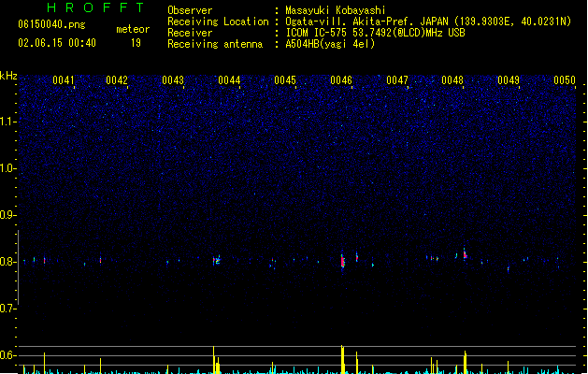This screenshot has width=588, height=374.
Task: Click the 0.8 kHz frequency label
Action: coord(7,262)
